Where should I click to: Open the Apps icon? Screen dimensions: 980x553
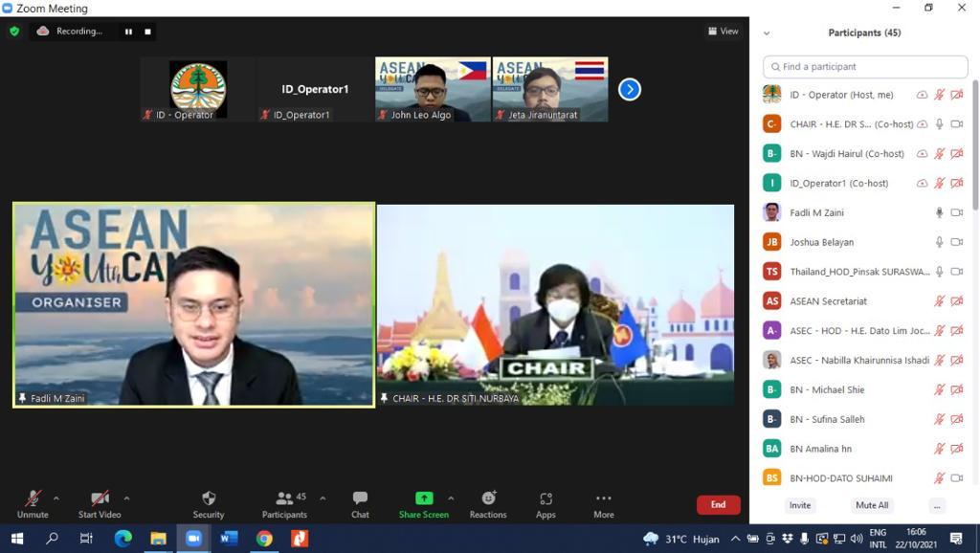546,498
